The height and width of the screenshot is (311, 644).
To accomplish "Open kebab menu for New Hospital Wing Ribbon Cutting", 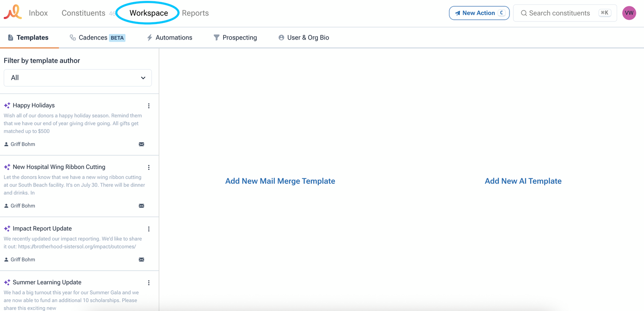I will click(149, 167).
